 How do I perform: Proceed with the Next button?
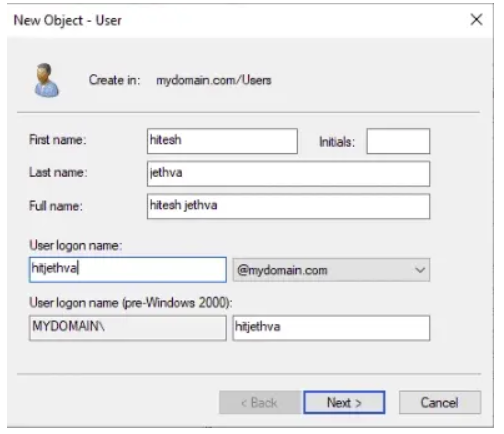tap(344, 403)
